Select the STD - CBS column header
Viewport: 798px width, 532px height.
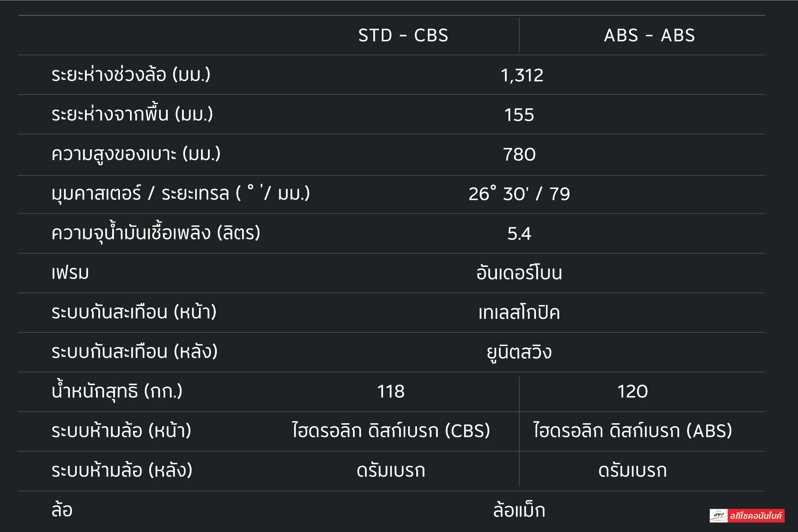point(403,35)
